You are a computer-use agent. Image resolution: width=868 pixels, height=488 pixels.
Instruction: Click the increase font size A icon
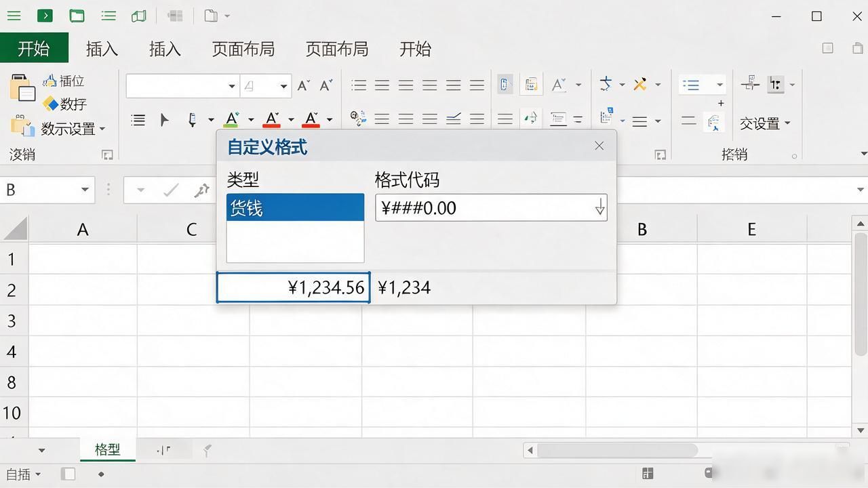[304, 85]
